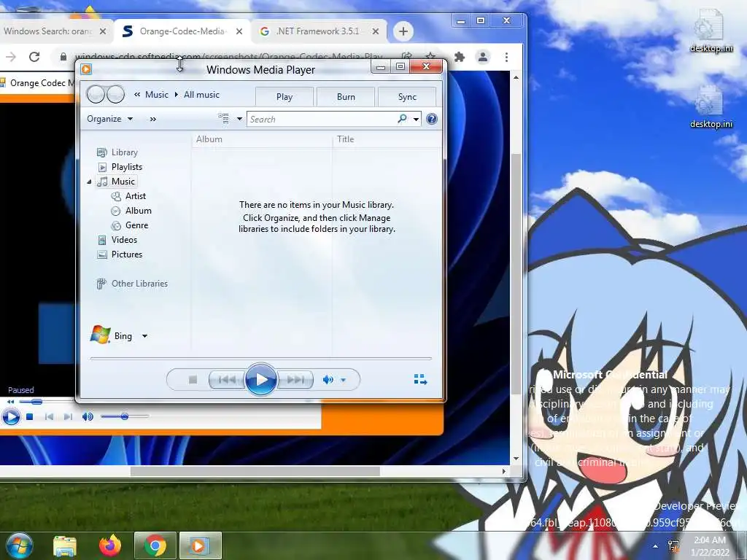Open the view options icon

223,119
